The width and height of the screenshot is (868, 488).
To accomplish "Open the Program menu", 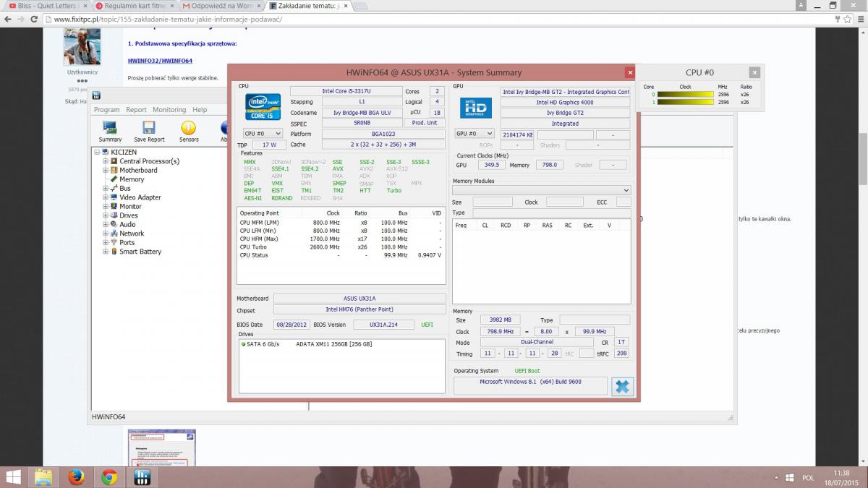I will coord(106,110).
